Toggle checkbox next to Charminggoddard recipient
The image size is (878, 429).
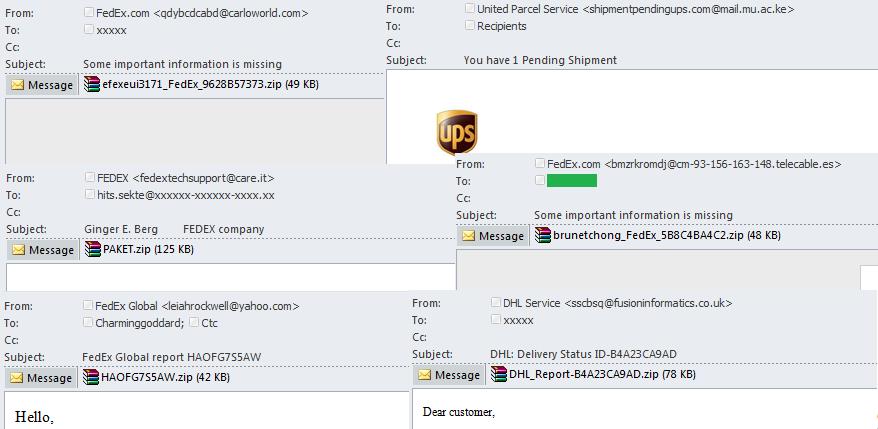tap(87, 322)
